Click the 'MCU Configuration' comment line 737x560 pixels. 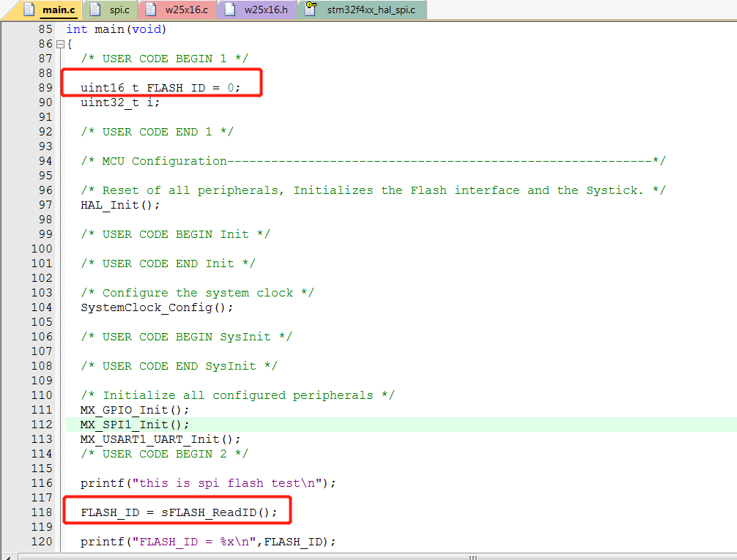coord(373,161)
